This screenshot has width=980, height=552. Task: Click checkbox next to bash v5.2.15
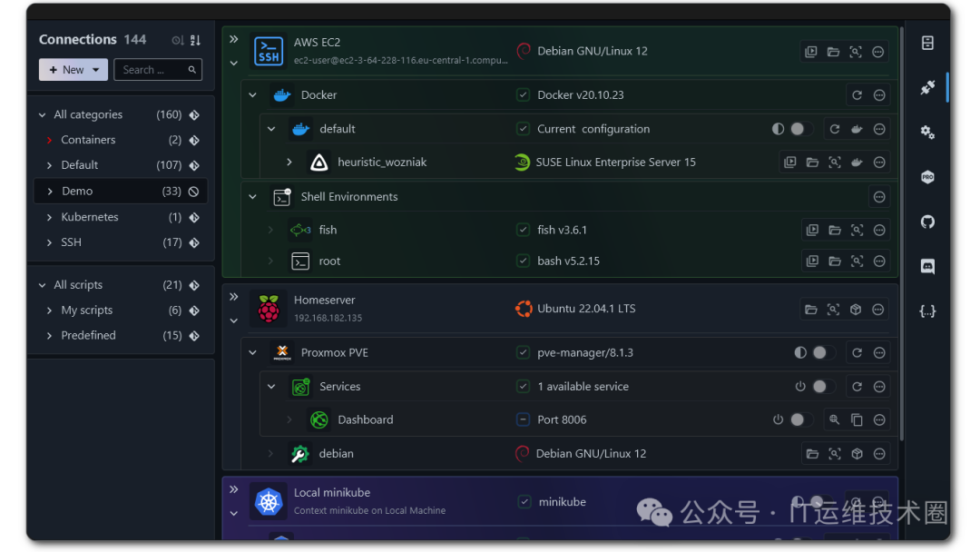coord(524,261)
